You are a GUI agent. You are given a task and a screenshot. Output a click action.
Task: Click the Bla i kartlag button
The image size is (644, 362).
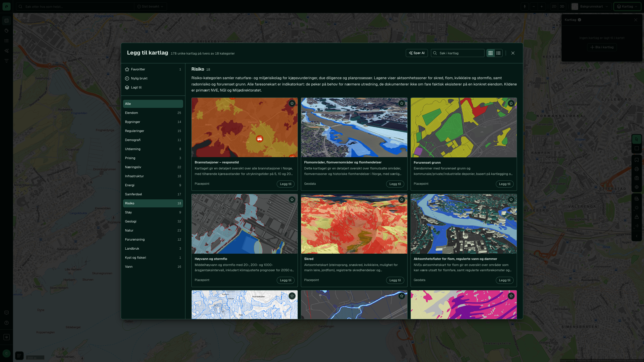tap(602, 47)
